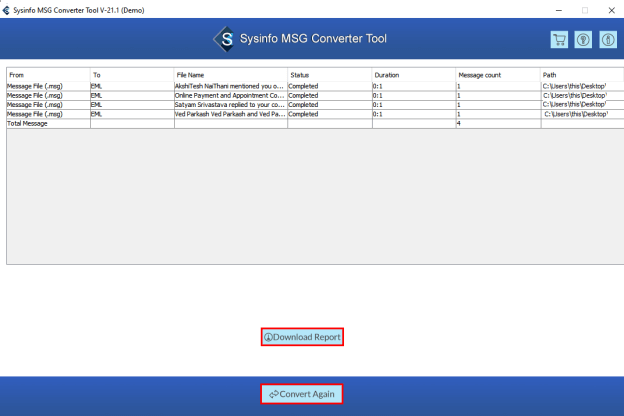The height and width of the screenshot is (416, 624).
Task: Select the AkshiTesh NaiThani file row
Action: pyautogui.click(x=229, y=86)
